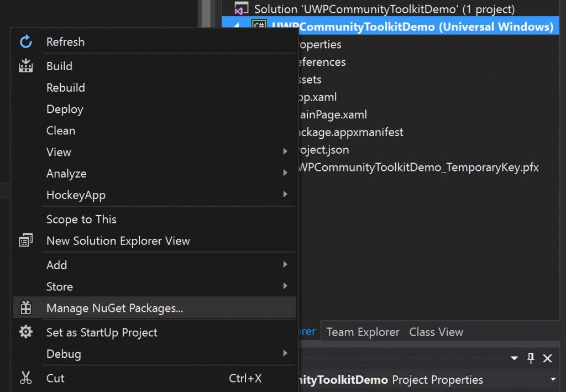The height and width of the screenshot is (392, 566).
Task: Toggle the auto-hide pin icon in Properties panel
Action: [x=531, y=358]
